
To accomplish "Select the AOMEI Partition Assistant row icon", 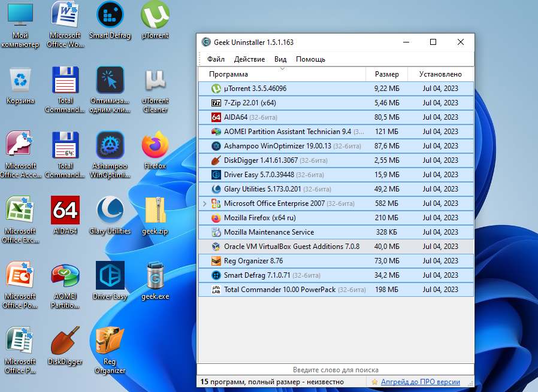I will click(216, 132).
